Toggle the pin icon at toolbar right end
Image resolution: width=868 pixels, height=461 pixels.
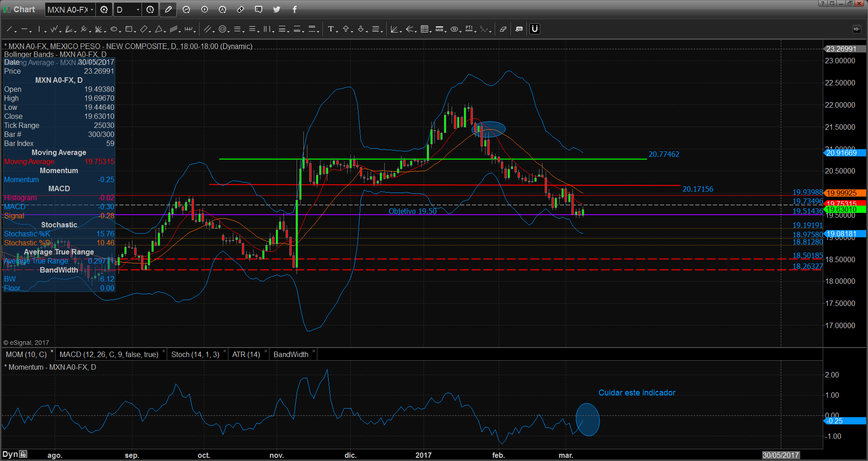point(857,29)
